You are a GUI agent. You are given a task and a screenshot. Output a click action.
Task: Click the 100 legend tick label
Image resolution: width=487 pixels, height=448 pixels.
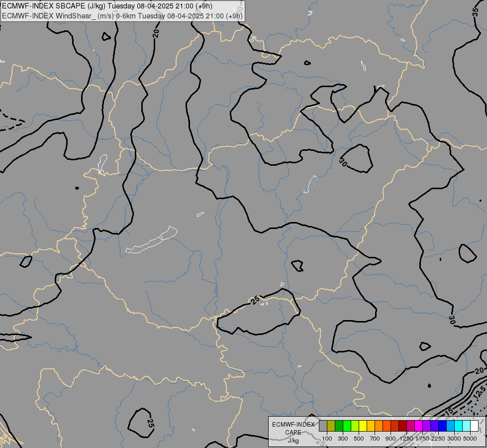coord(327,439)
